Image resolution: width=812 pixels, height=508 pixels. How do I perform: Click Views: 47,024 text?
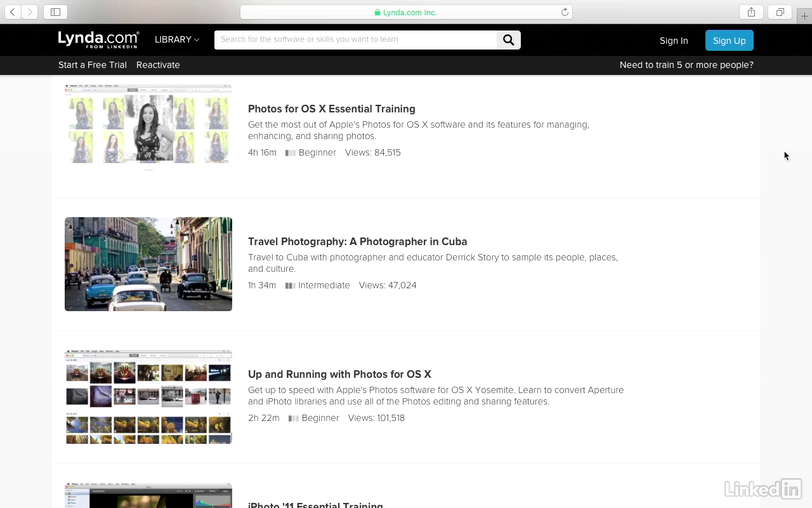(x=388, y=285)
